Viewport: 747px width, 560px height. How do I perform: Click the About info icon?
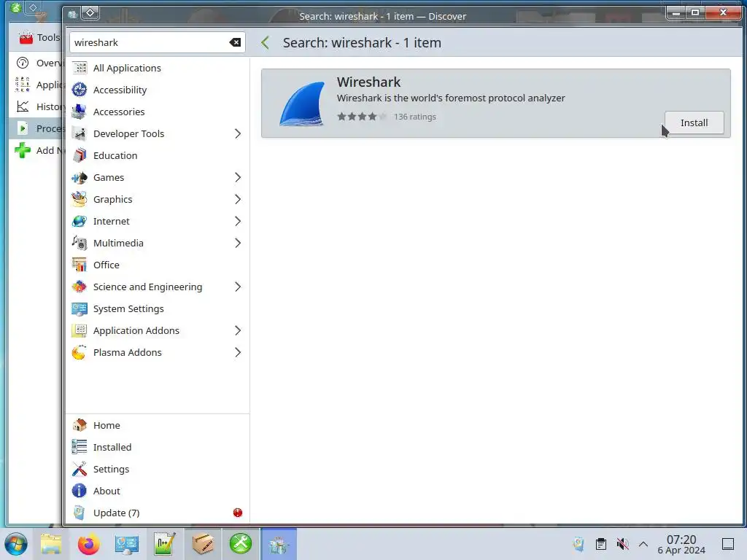tap(79, 491)
